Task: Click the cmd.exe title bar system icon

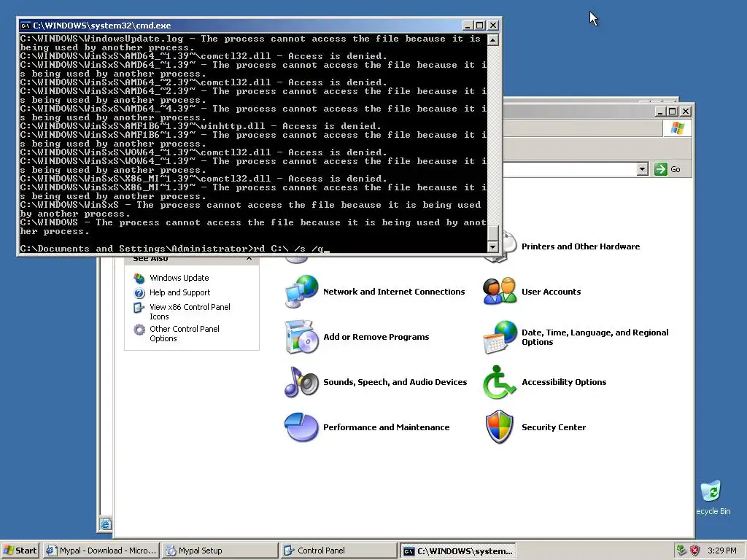Action: point(26,26)
